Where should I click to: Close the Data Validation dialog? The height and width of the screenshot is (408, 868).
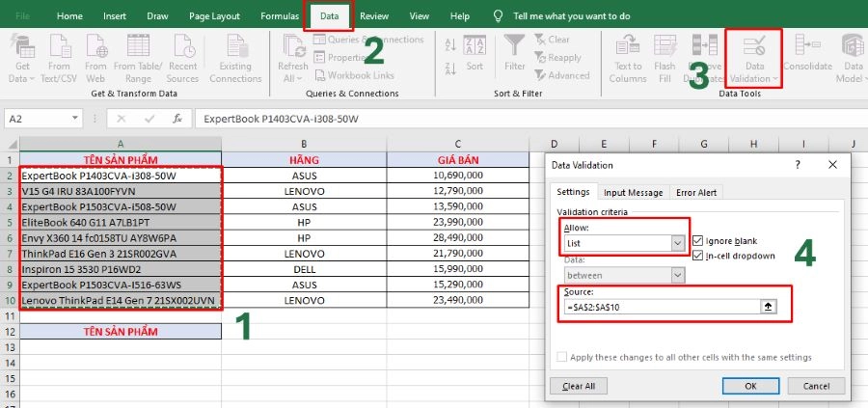pos(832,164)
